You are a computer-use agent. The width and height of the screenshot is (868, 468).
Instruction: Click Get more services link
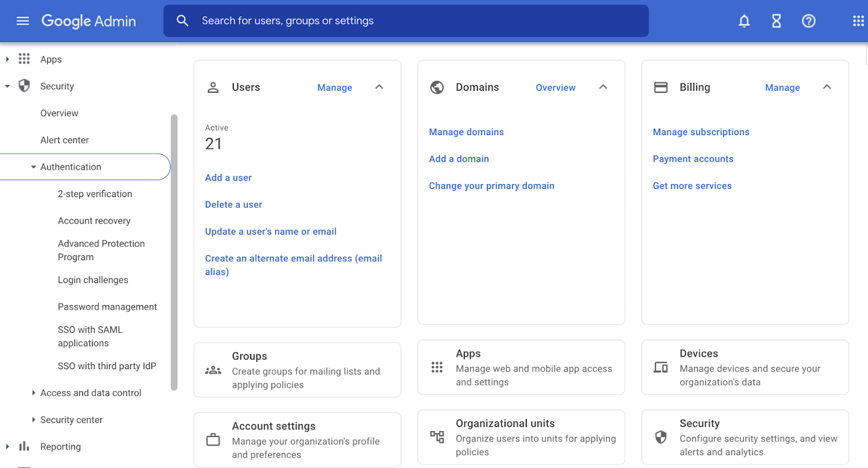pyautogui.click(x=692, y=186)
